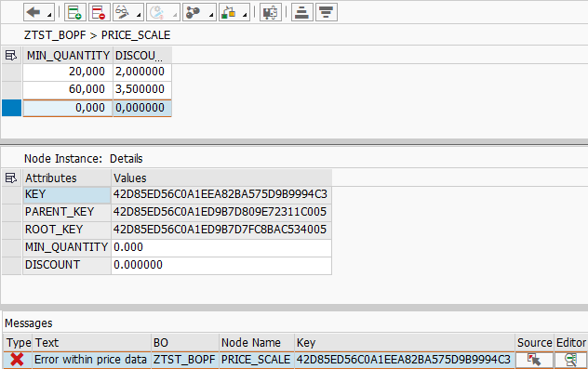This screenshot has height=369, width=588.
Task: Click the sort ascending toolbar icon
Action: tap(301, 12)
